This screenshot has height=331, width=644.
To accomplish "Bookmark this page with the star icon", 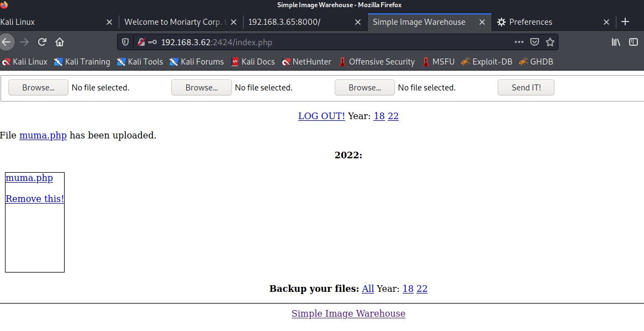I will tap(550, 42).
